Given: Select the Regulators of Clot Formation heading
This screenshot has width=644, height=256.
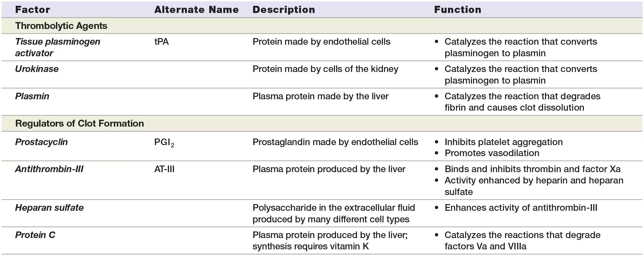Looking at the screenshot, I should tap(79, 123).
